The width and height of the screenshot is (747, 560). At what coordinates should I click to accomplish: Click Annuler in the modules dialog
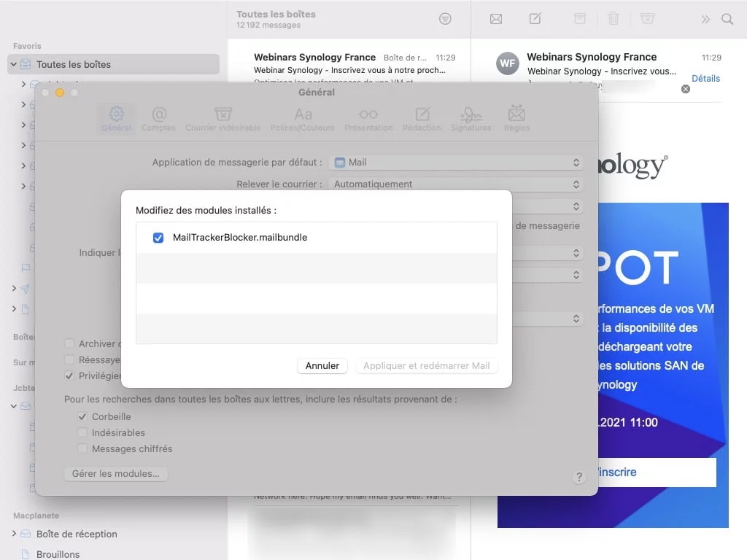coord(322,366)
